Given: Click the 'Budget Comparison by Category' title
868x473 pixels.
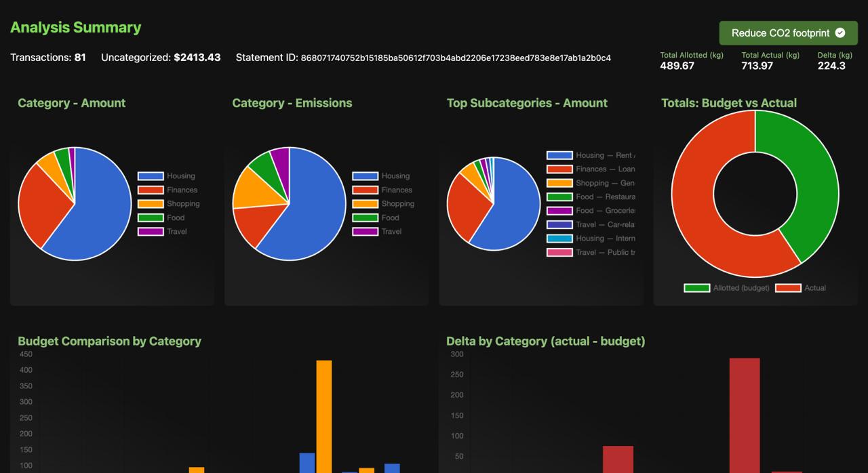Looking at the screenshot, I should pos(109,342).
